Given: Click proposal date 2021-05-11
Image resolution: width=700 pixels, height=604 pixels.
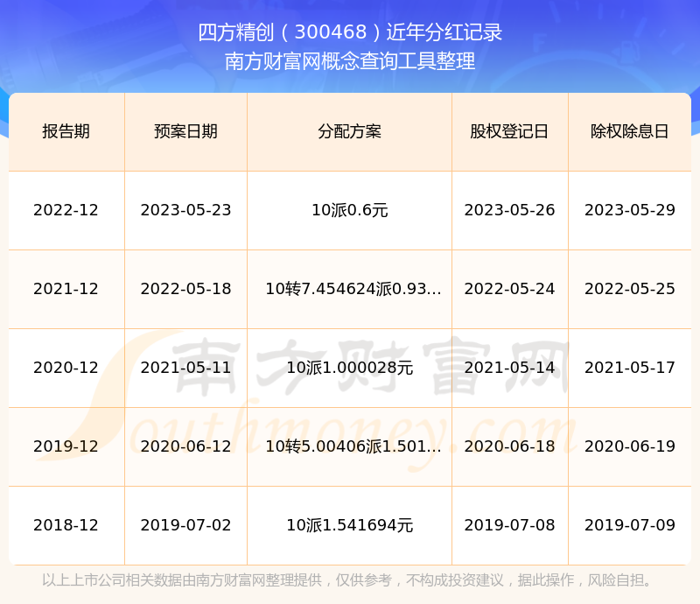Looking at the screenshot, I should pyautogui.click(x=185, y=368).
